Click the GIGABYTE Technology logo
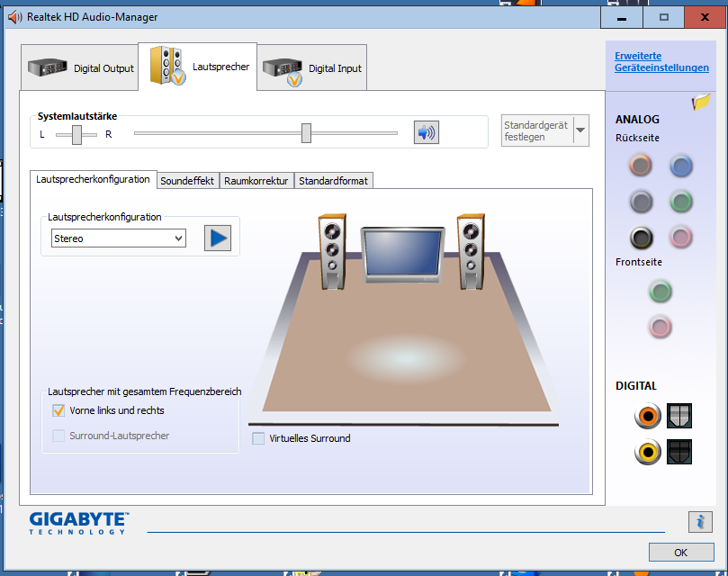This screenshot has height=576, width=728. [79, 523]
